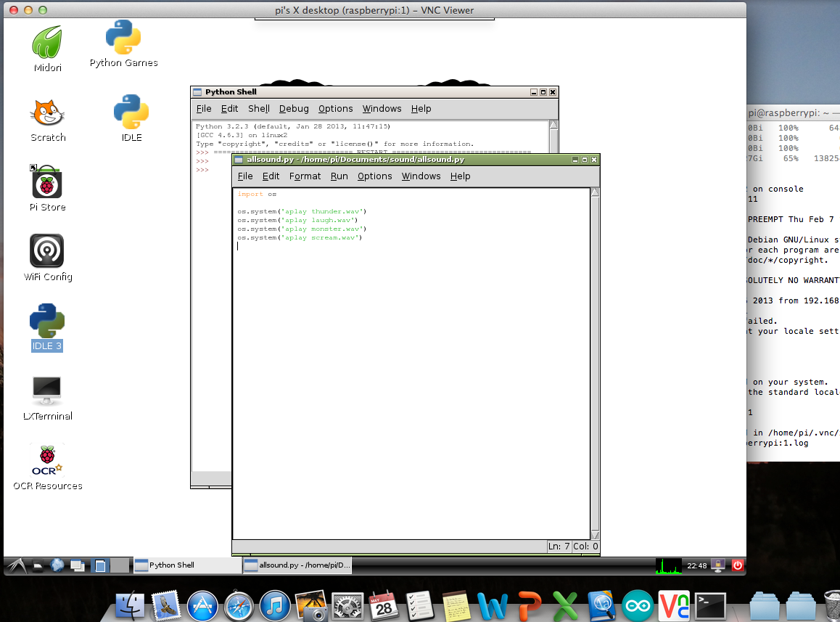Open the WiFi Config desktop icon
Screen dimensions: 840x622
coord(47,252)
